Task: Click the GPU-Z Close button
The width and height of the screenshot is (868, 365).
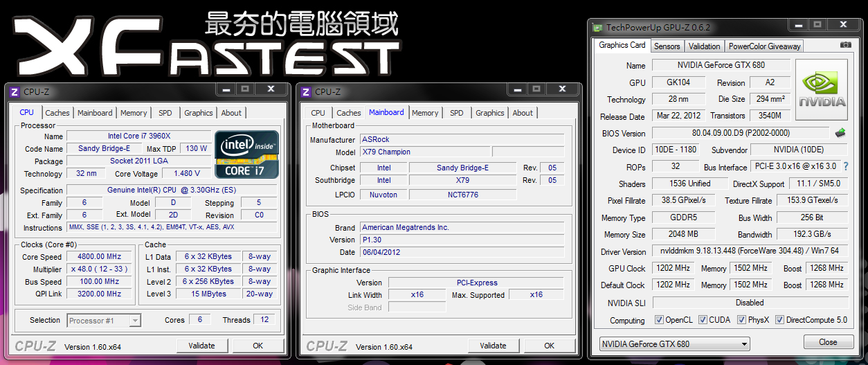Action: click(828, 342)
